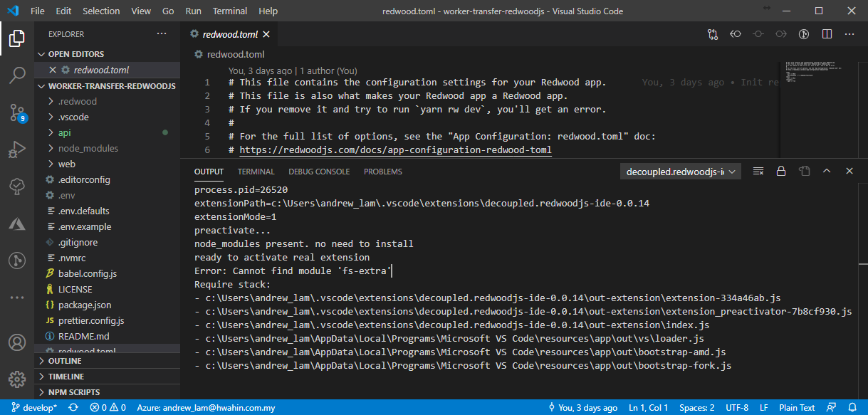The width and height of the screenshot is (868, 415).
Task: Expand the NPM Scripts section
Action: click(x=107, y=392)
